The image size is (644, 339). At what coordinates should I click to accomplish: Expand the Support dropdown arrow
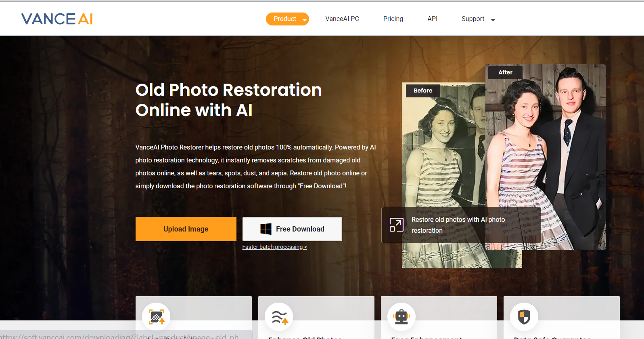493,20
